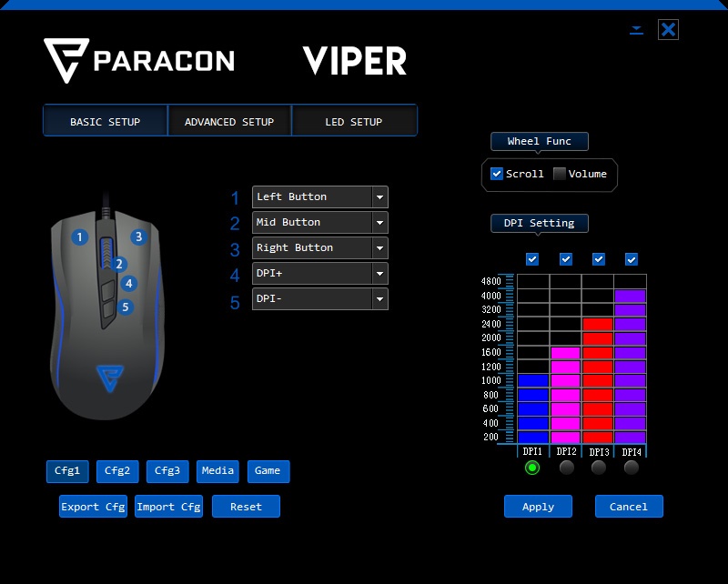Viewport: 728px width, 584px height.
Task: Enable the Volume wheel function checkbox
Action: (x=560, y=174)
